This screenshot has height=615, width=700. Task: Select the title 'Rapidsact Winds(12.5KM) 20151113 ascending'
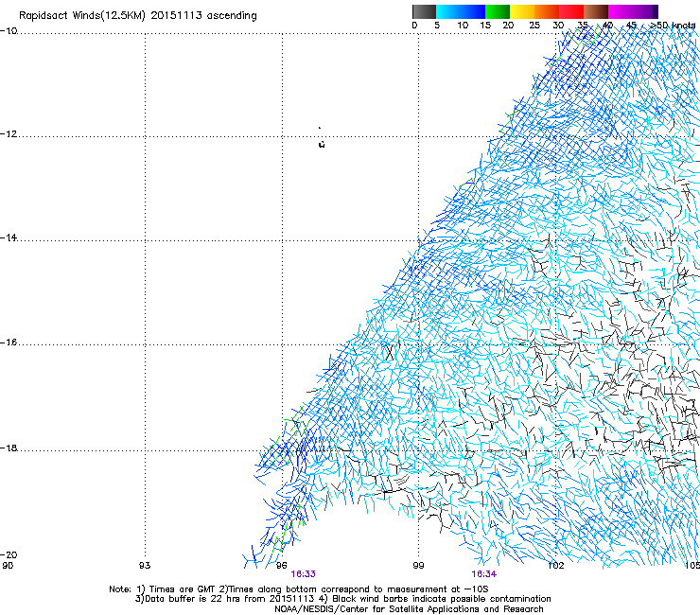point(138,16)
